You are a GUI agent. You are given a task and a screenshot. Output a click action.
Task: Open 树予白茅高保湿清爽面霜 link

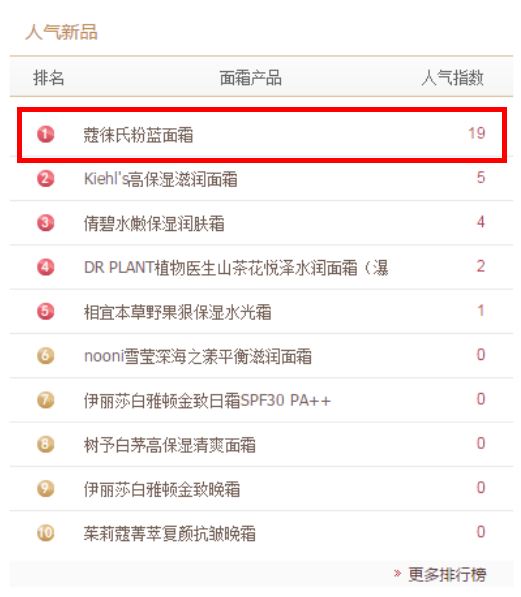pyautogui.click(x=169, y=445)
